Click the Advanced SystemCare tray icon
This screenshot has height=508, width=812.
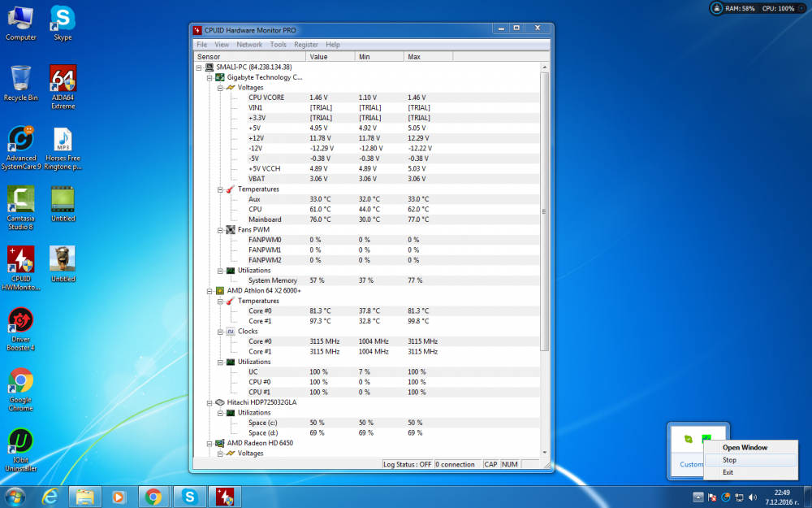(725, 497)
